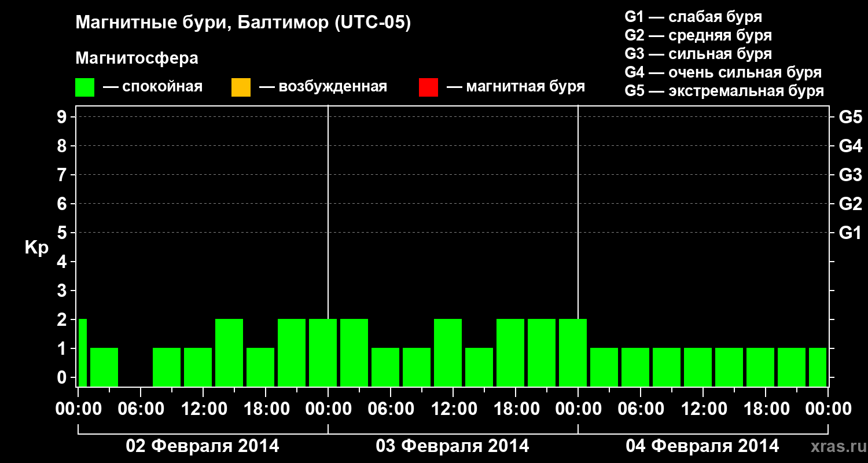
Task: Click the final '00:00' time label at chart end
Action: click(828, 409)
